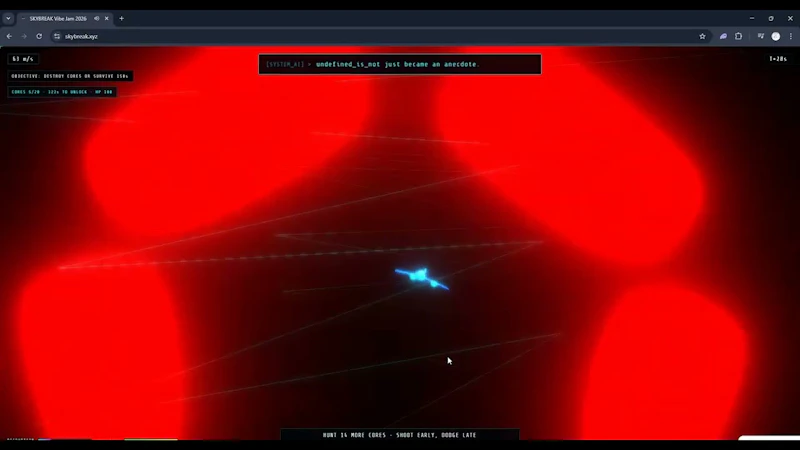Open the Extensions puzzle icon
The width and height of the screenshot is (800, 450).
coord(738,36)
